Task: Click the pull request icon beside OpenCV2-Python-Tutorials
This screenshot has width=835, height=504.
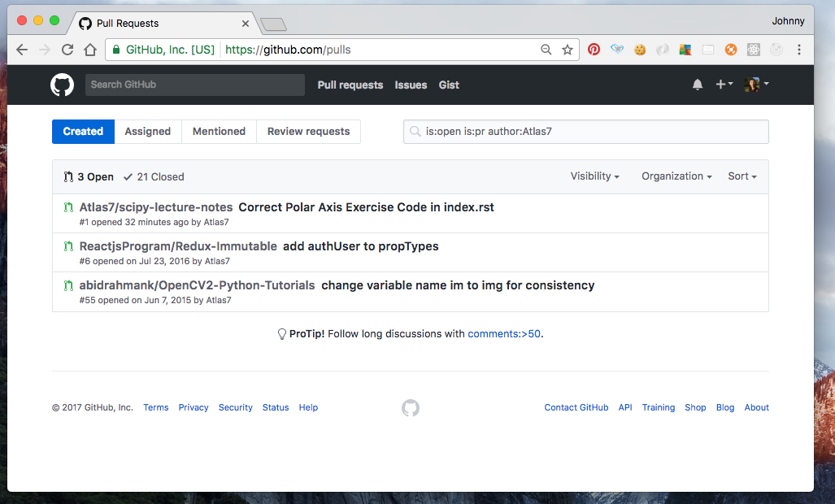Action: coord(68,285)
